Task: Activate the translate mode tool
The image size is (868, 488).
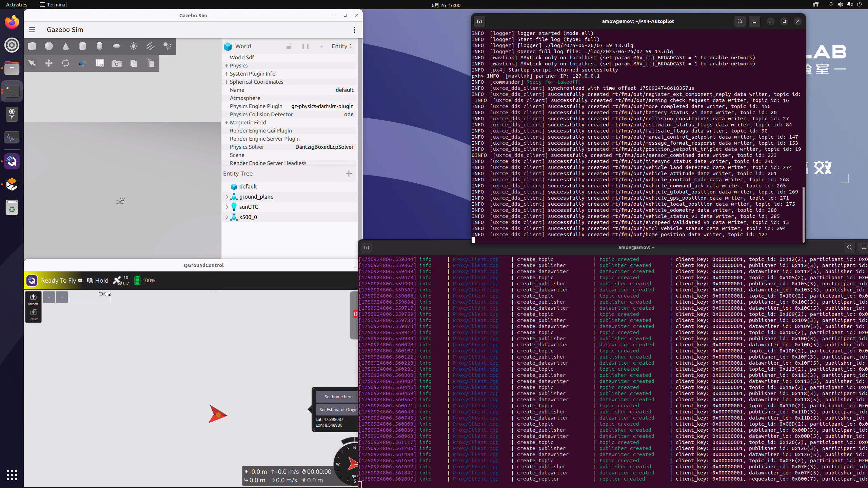Action: point(49,63)
